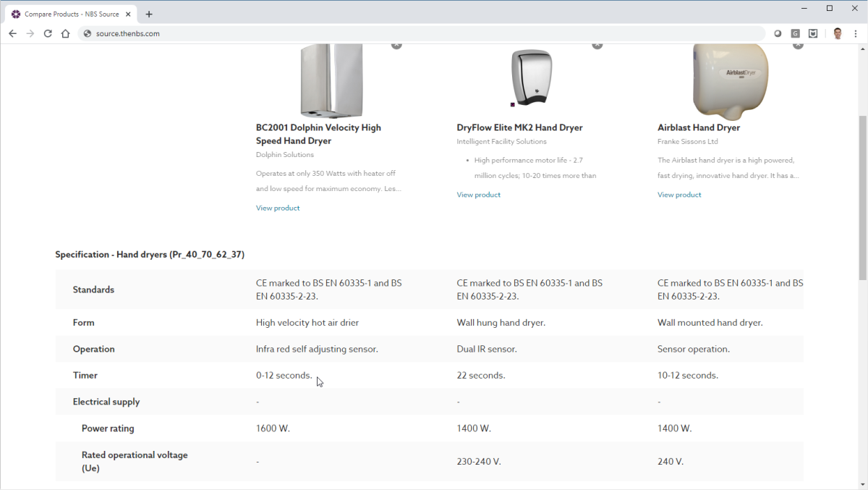Viewport: 868px width, 490px height.
Task: Click the Dolphin Velocity dryer image
Action: tap(331, 80)
